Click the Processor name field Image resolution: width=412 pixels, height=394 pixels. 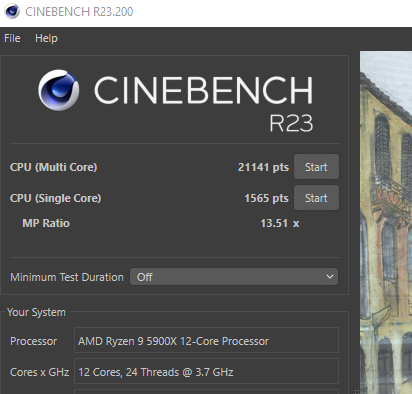point(206,341)
